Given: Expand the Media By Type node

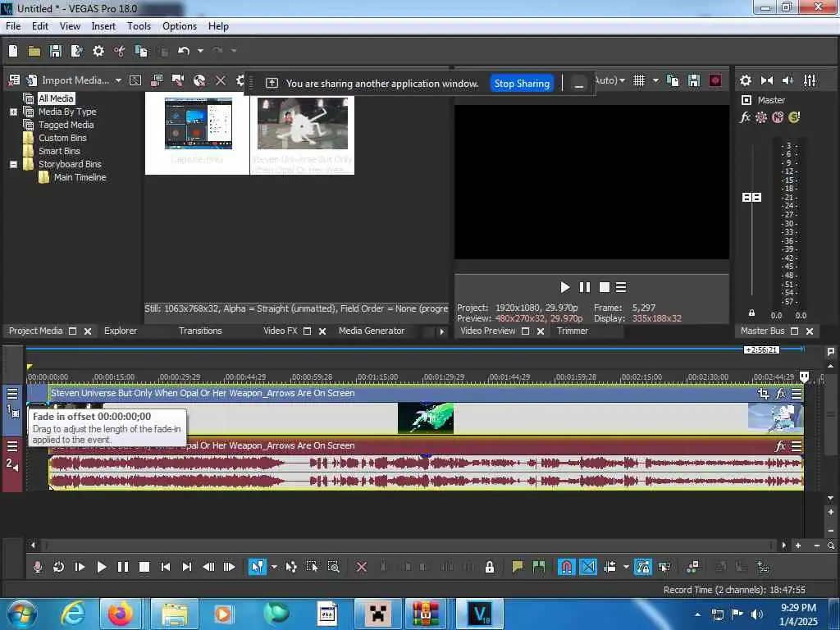Looking at the screenshot, I should [x=13, y=112].
